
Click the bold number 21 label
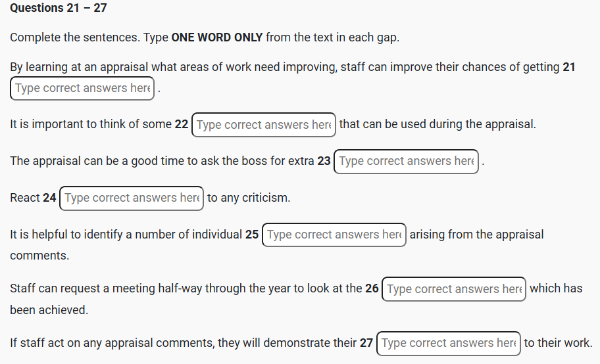[569, 67]
